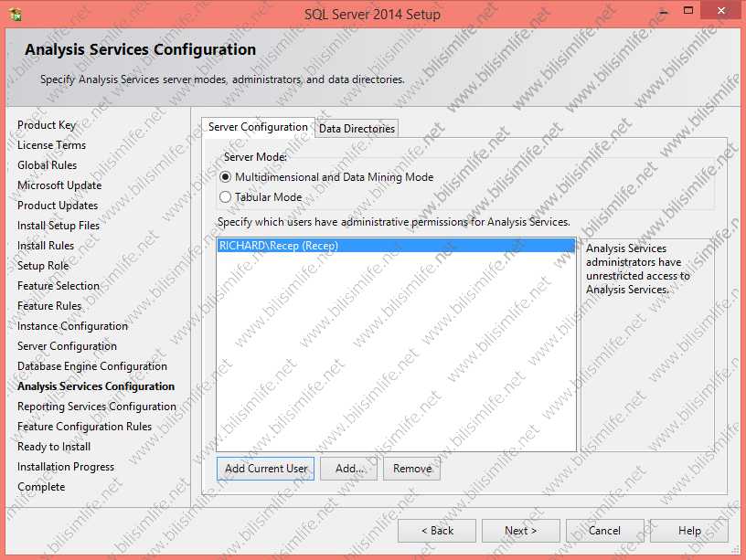Open Help for this setup page
746x560 pixels.
pos(689,531)
